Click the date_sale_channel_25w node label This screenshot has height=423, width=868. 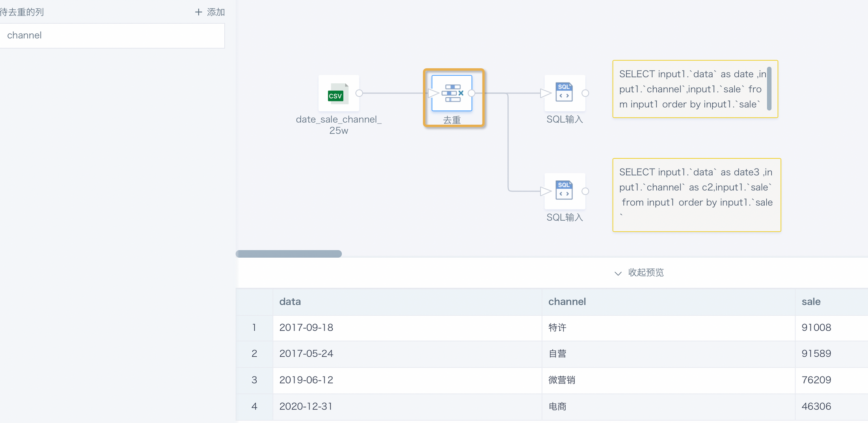pyautogui.click(x=339, y=125)
